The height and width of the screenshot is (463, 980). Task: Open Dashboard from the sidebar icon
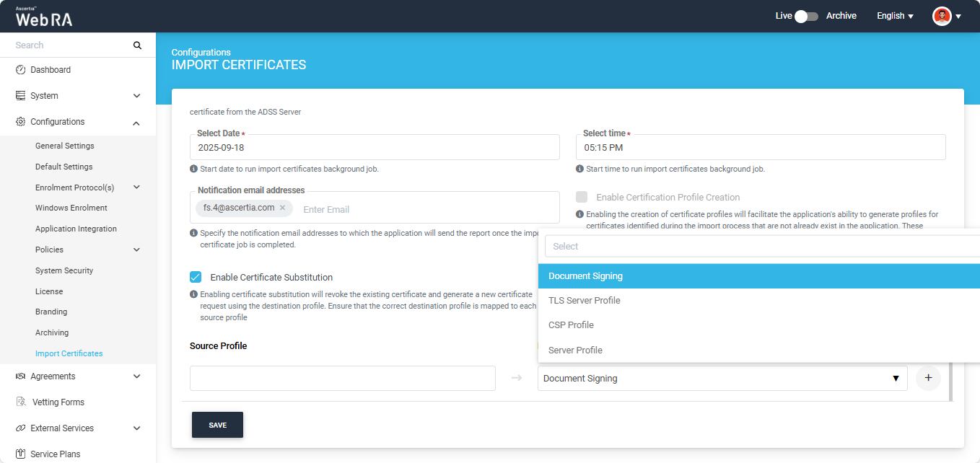(x=20, y=70)
